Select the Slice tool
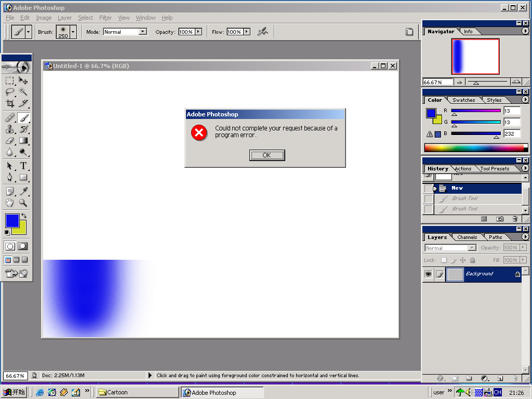 [23, 103]
